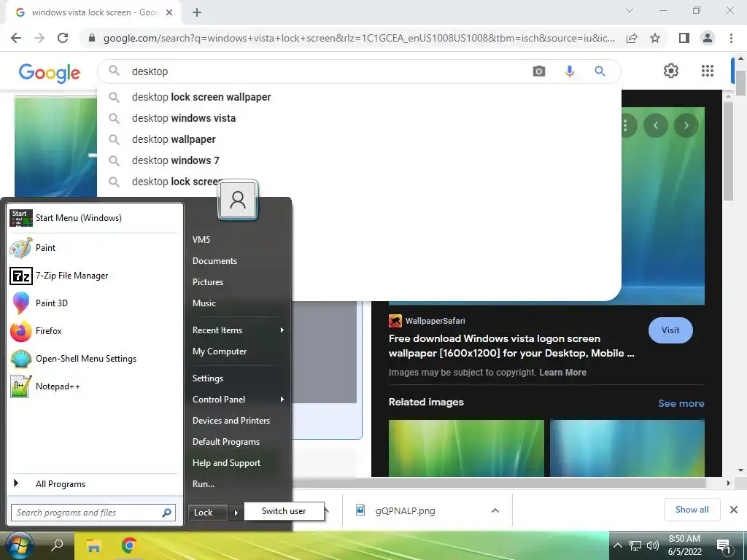This screenshot has width=747, height=560.
Task: Open Documents from Start menu
Action: tap(214, 260)
